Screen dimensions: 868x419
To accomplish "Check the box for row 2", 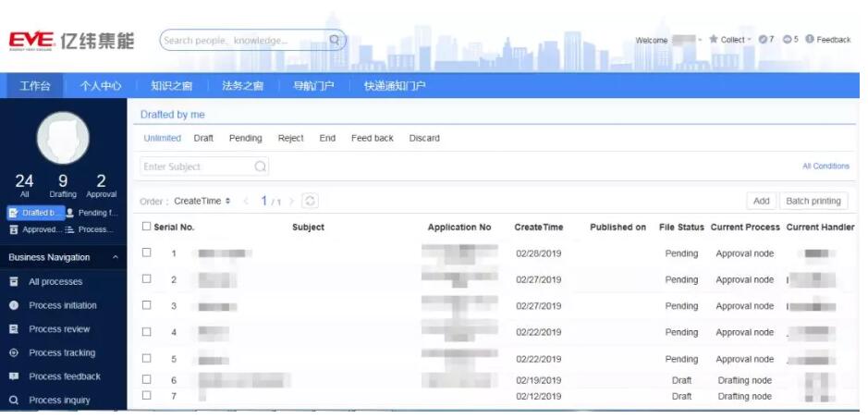I will (146, 278).
